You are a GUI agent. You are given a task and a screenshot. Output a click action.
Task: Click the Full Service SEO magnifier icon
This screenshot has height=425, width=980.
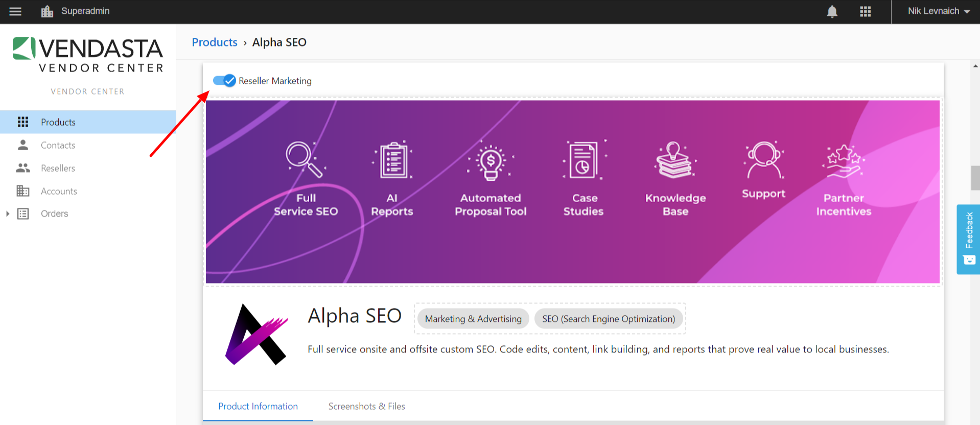(305, 159)
